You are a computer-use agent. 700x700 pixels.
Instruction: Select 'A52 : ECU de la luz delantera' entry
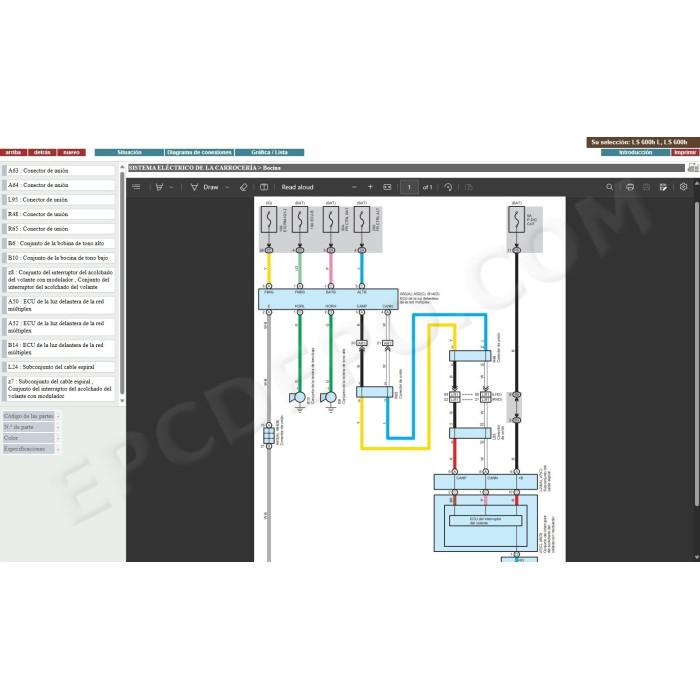(60, 327)
